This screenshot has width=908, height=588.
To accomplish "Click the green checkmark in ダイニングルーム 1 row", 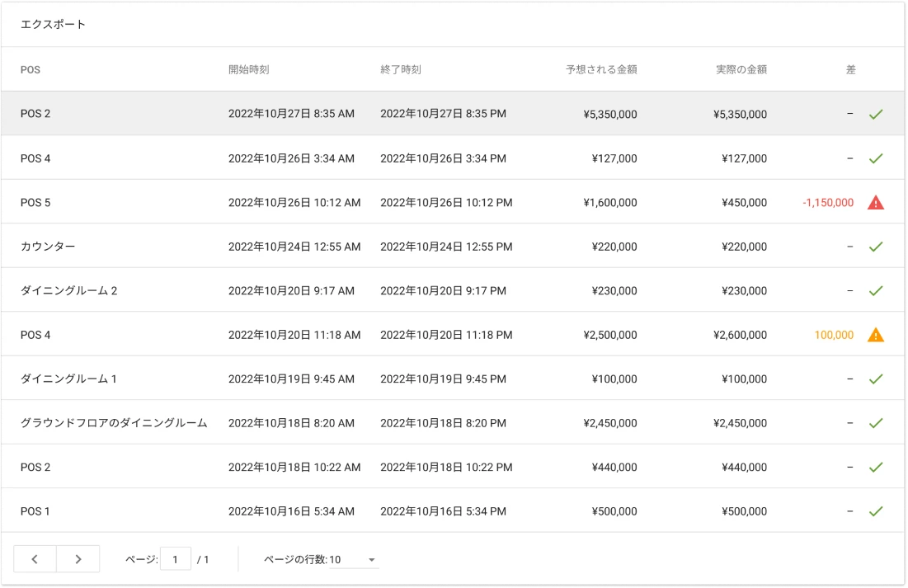I will coord(875,379).
